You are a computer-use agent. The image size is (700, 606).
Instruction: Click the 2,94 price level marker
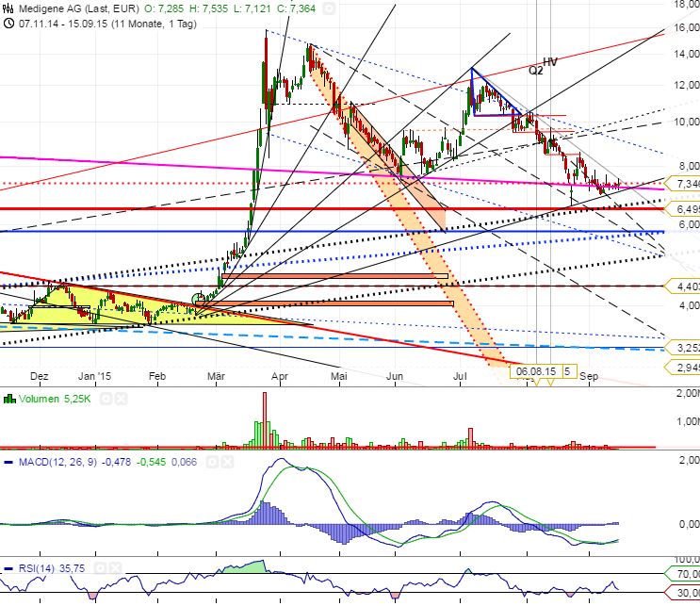[x=684, y=367]
